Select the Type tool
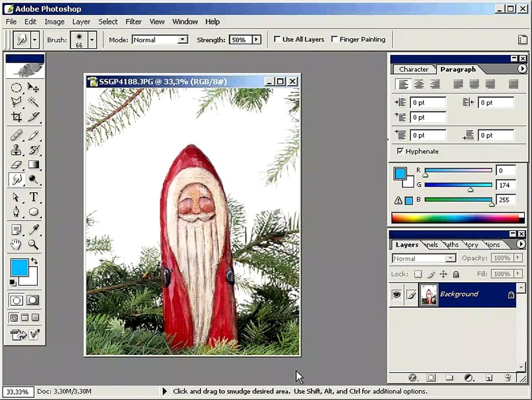Image resolution: width=532 pixels, height=400 pixels. [33, 197]
